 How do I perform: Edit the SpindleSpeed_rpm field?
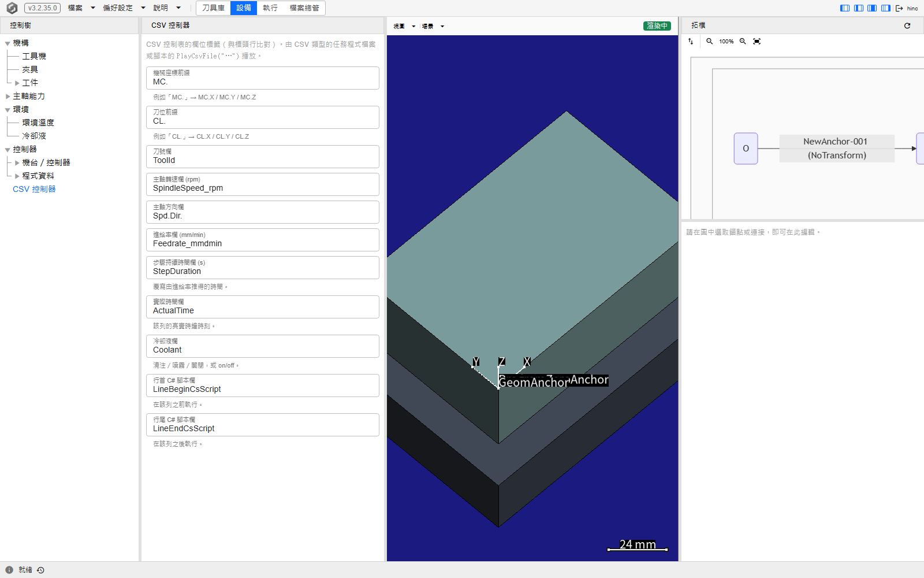tap(263, 184)
